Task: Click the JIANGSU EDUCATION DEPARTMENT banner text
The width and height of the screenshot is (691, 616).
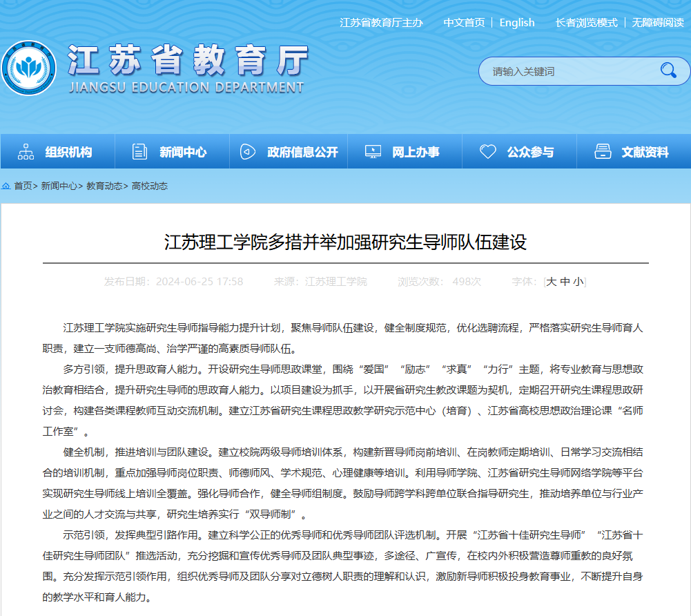Action: [186, 87]
